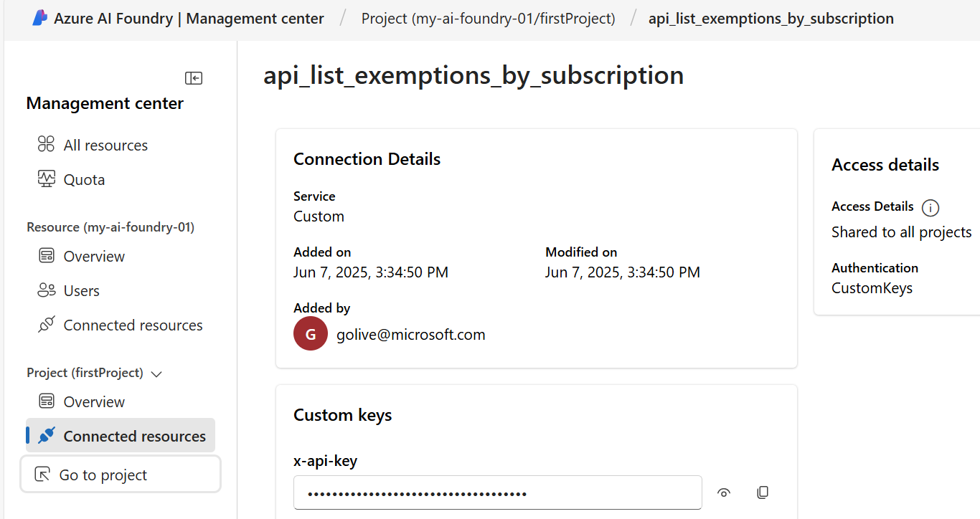Viewport: 980px width, 519px height.
Task: Select the Modified on date value
Action: pyautogui.click(x=623, y=272)
